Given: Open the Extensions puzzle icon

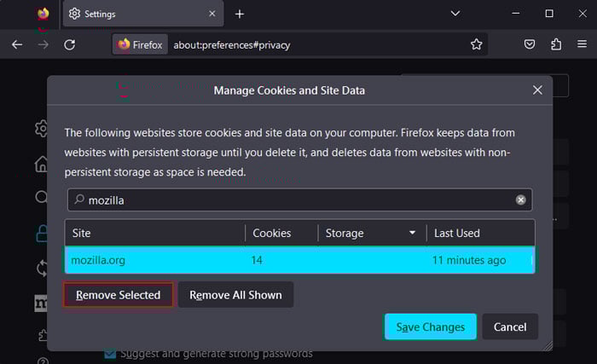Looking at the screenshot, I should point(556,44).
